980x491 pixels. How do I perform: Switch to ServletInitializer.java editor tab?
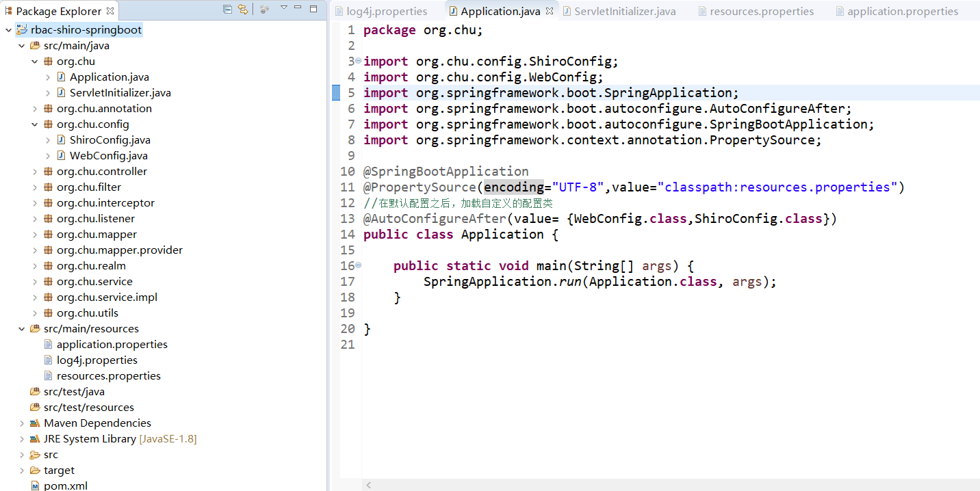[x=619, y=11]
